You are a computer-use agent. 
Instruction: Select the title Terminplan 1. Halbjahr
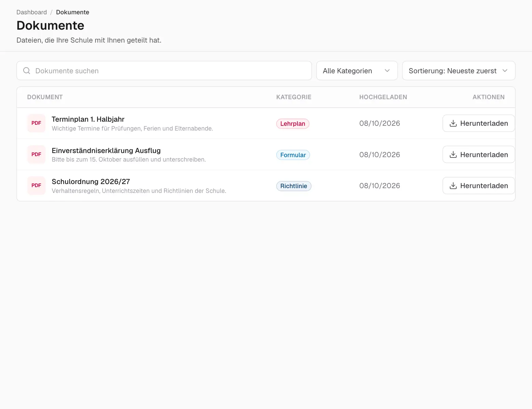click(88, 119)
